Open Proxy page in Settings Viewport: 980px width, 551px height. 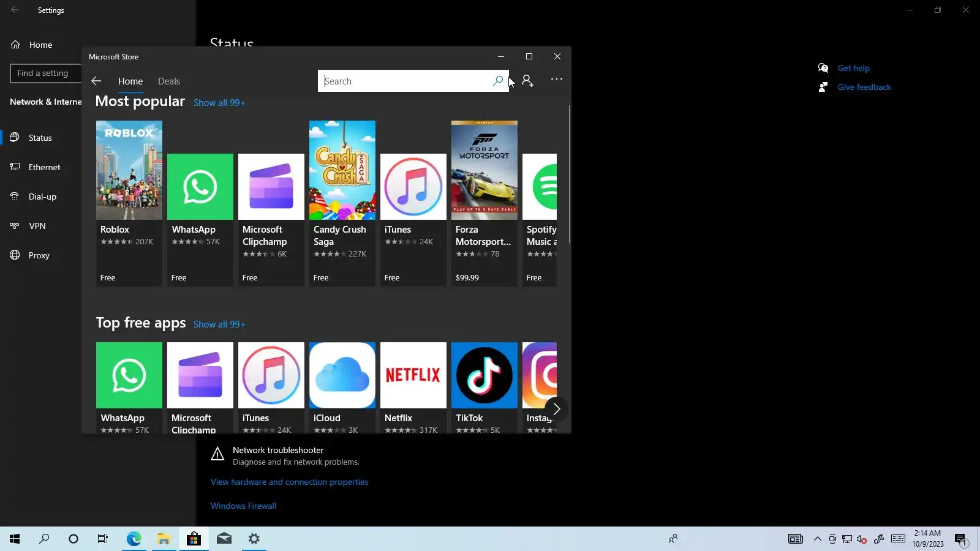[x=40, y=255]
